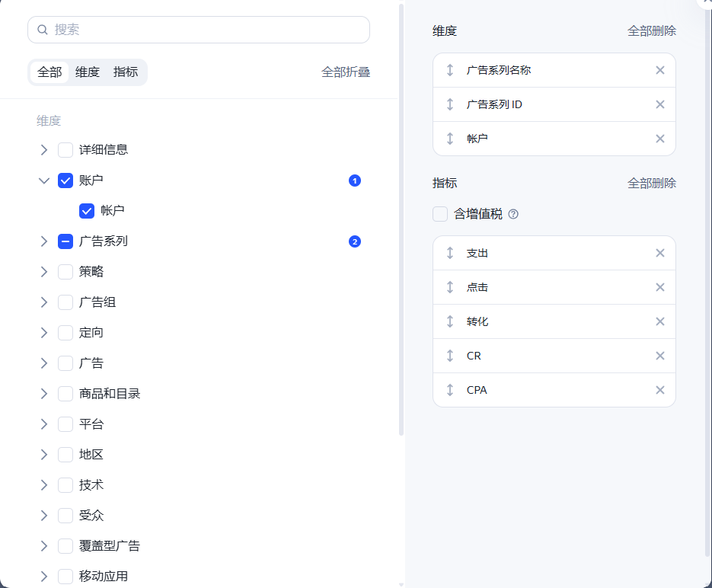The image size is (712, 588).
Task: Remove 广告系列名称 dimension with its X icon
Action: coord(659,70)
